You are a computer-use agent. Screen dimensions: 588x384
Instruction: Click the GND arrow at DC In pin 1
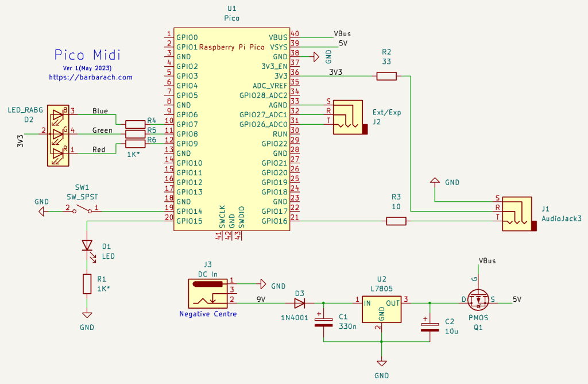pyautogui.click(x=263, y=284)
